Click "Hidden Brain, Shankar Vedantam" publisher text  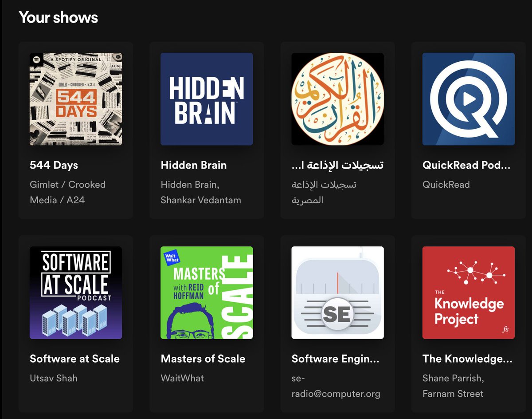pyautogui.click(x=201, y=192)
